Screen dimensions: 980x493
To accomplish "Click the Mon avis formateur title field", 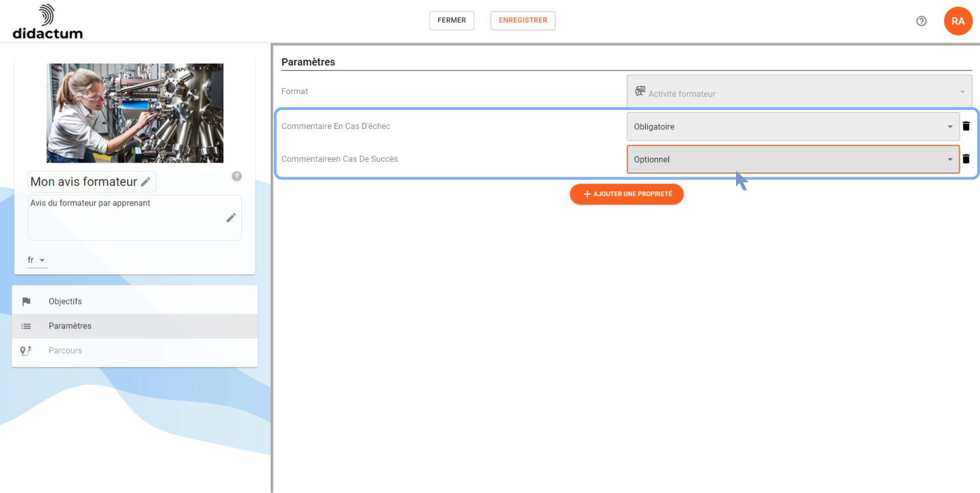I will pos(92,182).
